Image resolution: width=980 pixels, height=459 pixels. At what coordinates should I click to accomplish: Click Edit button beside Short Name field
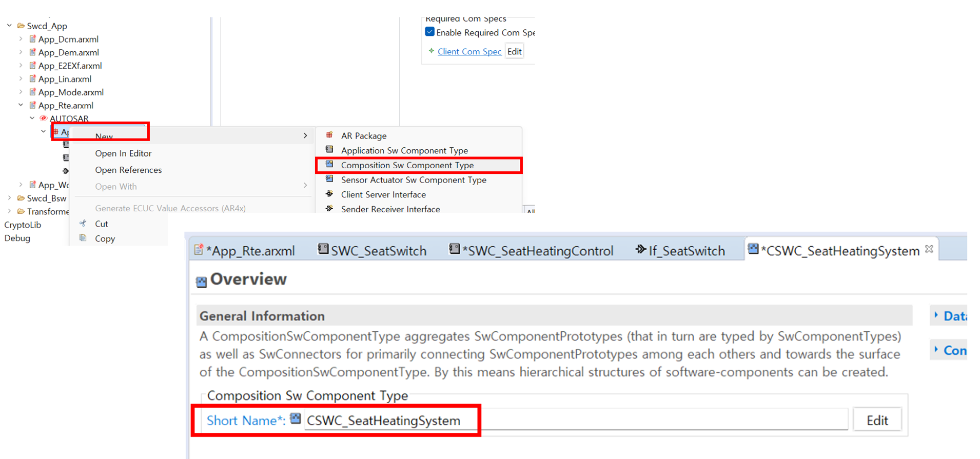(877, 421)
